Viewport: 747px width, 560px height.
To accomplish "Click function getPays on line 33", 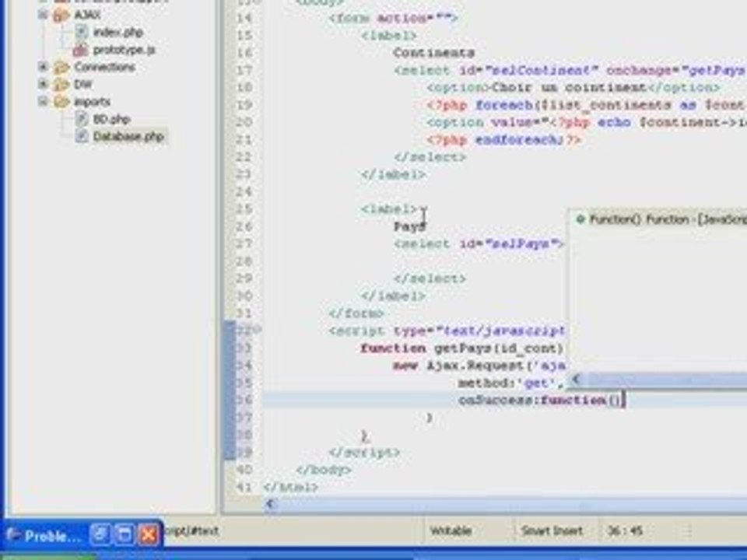I will [461, 348].
